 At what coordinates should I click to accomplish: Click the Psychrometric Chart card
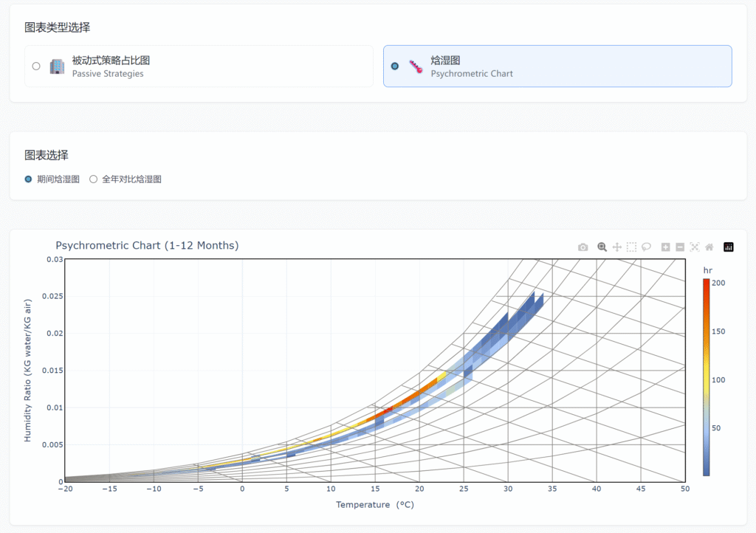(557, 66)
